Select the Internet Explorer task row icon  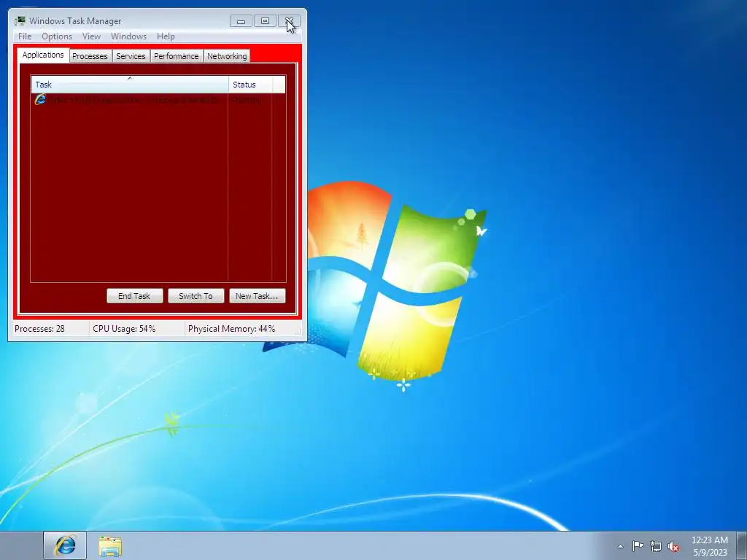(40, 99)
